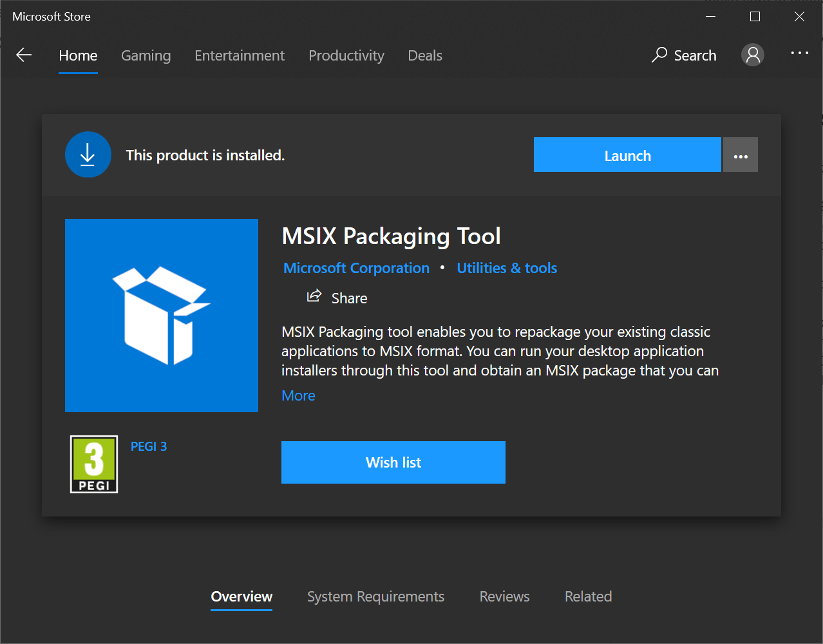Image resolution: width=823 pixels, height=644 pixels.
Task: Click the user account profile icon
Action: [752, 55]
